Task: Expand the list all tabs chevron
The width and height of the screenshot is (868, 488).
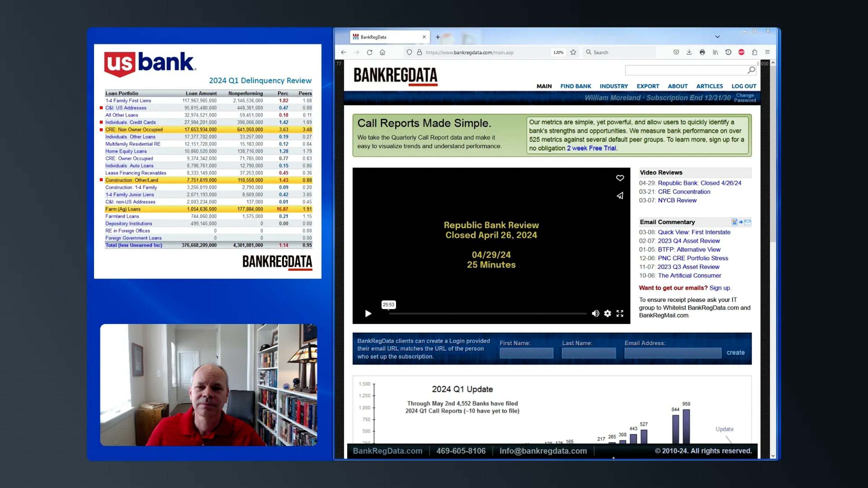Action: [717, 37]
